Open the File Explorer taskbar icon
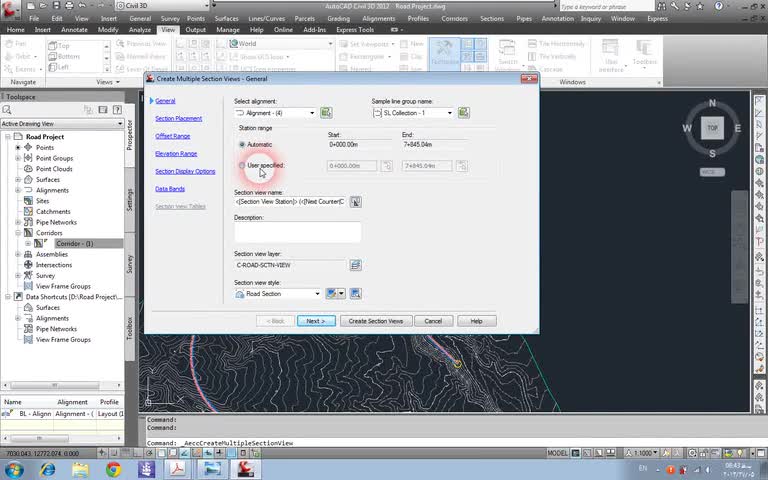 point(80,470)
